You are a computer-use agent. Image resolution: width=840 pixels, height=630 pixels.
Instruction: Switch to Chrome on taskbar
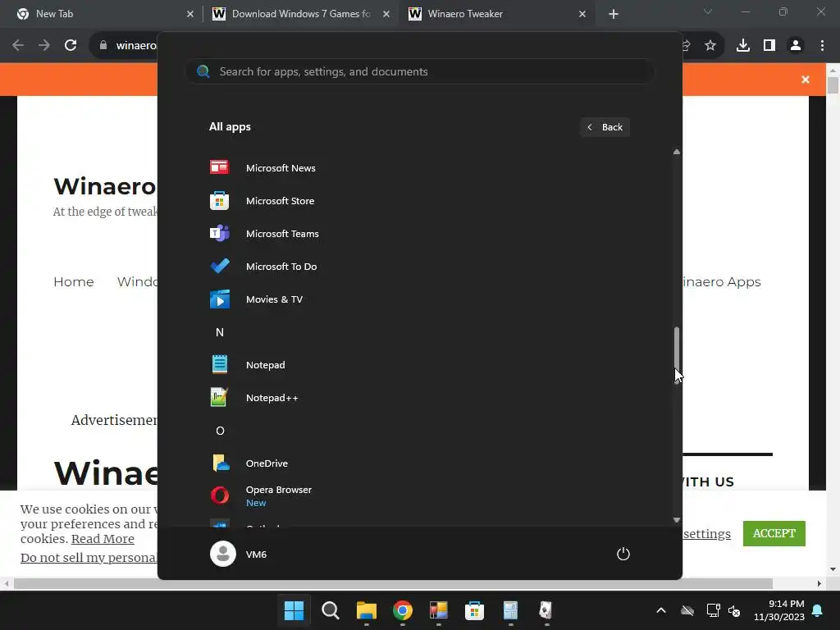point(402,610)
